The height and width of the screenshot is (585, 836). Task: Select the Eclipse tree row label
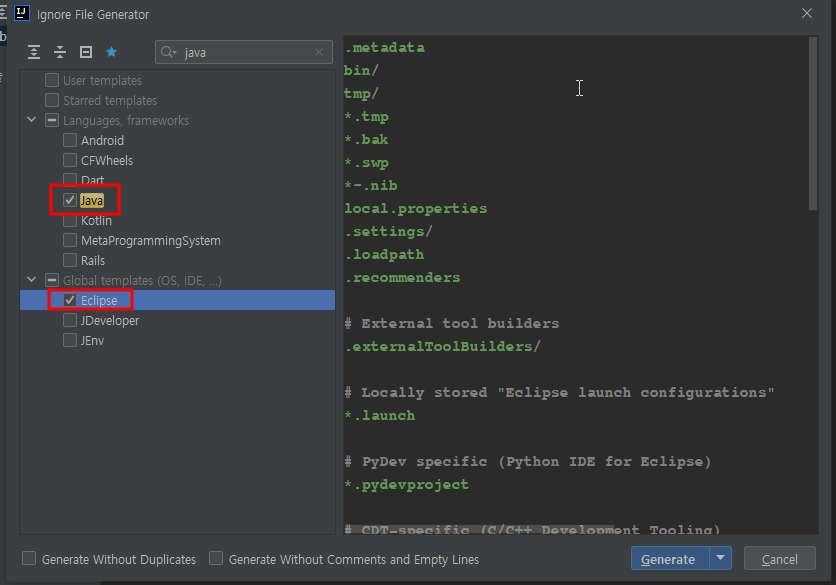[99, 300]
